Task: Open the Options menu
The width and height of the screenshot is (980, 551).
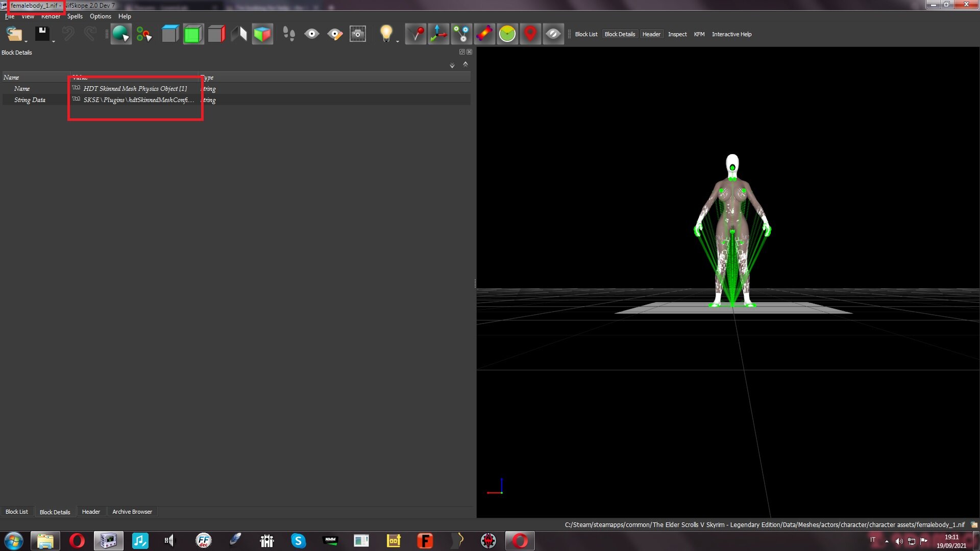Action: click(101, 16)
